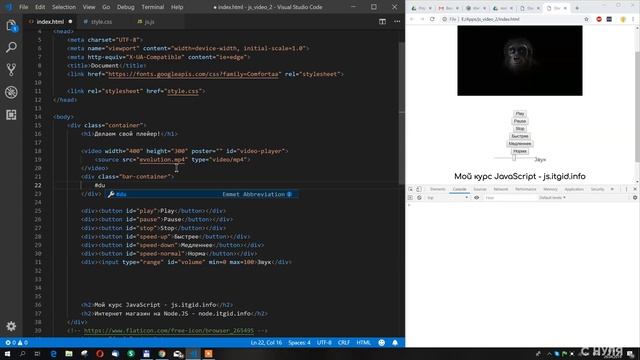Image resolution: width=640 pixels, height=360 pixels.
Task: Open the File menu in VS Code
Action: tap(24, 7)
